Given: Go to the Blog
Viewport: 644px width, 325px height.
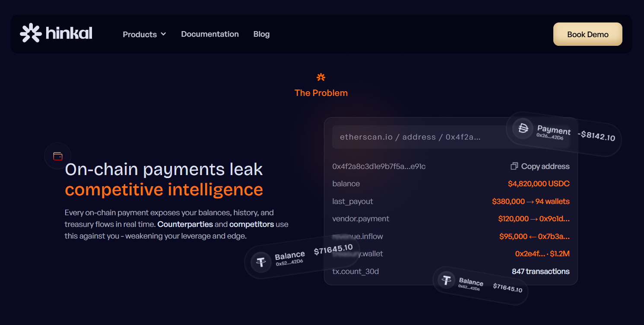Looking at the screenshot, I should 261,34.
